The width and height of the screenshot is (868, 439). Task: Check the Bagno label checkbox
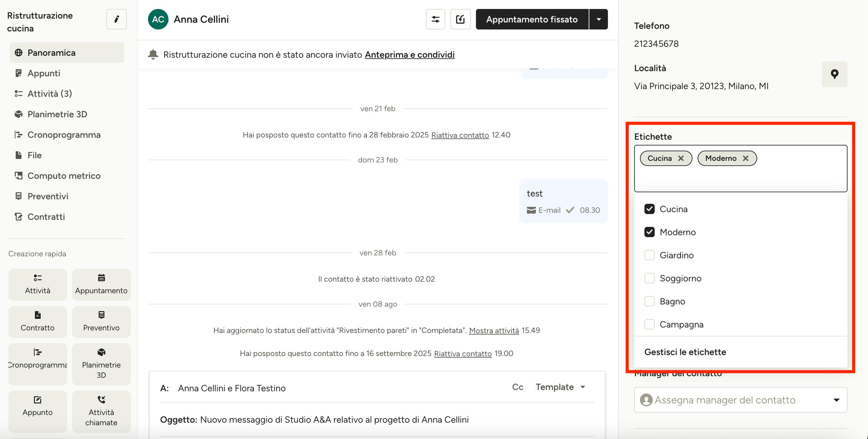click(x=649, y=301)
